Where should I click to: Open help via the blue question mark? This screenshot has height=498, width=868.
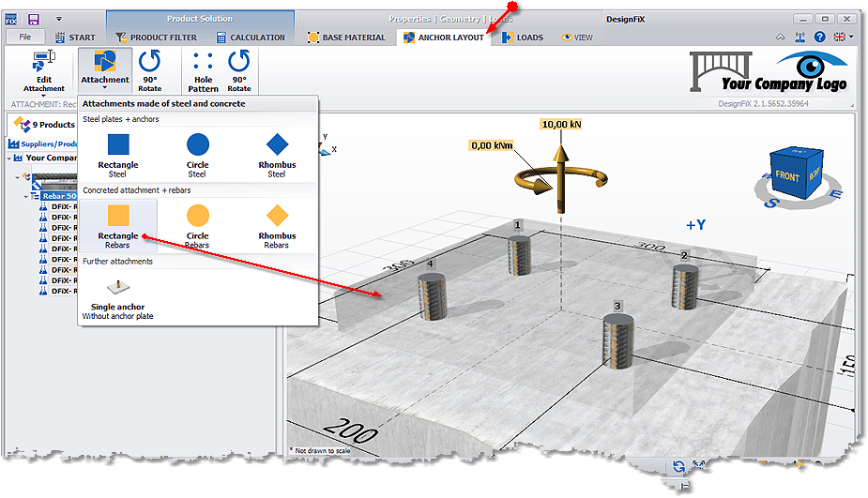[x=820, y=38]
